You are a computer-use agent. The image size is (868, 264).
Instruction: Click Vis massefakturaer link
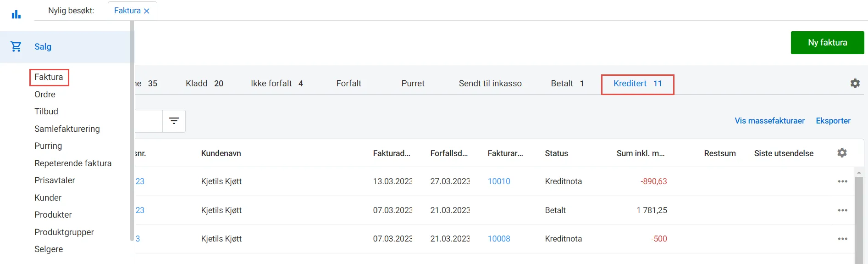coord(769,121)
